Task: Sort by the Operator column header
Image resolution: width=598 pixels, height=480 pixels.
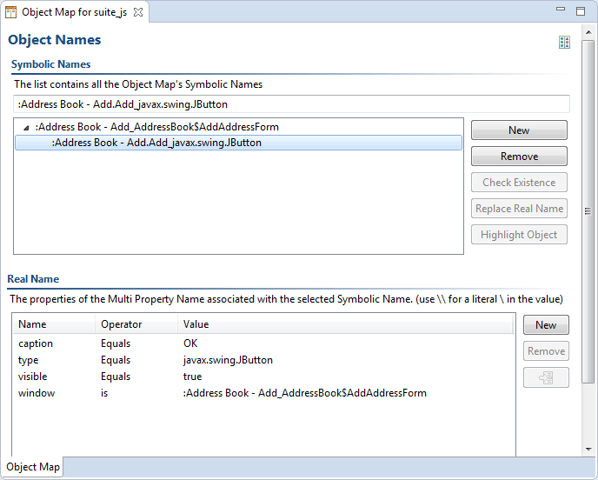Action: pyautogui.click(x=136, y=324)
